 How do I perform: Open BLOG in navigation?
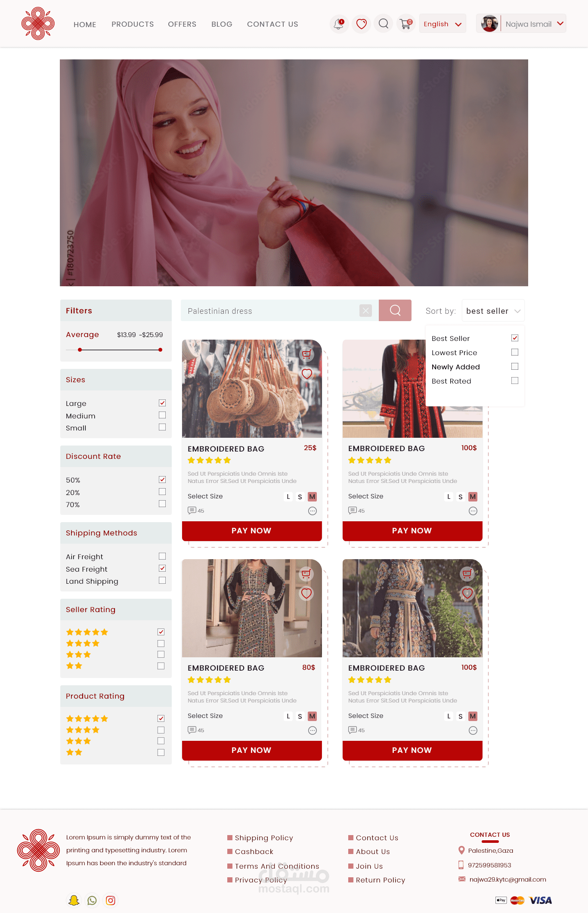click(x=222, y=24)
